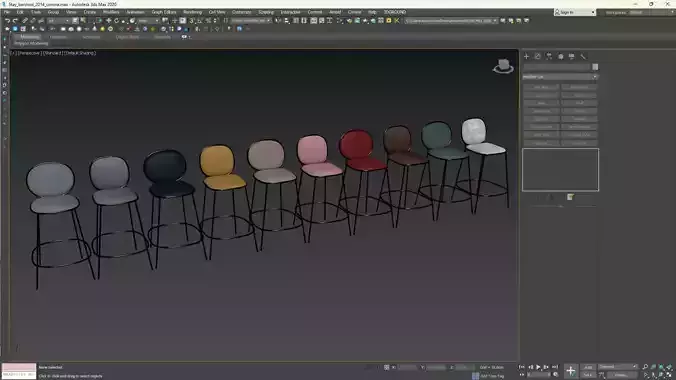Open the Motion tab in command panel
Viewport: 676px width, 380px height.
coord(560,57)
